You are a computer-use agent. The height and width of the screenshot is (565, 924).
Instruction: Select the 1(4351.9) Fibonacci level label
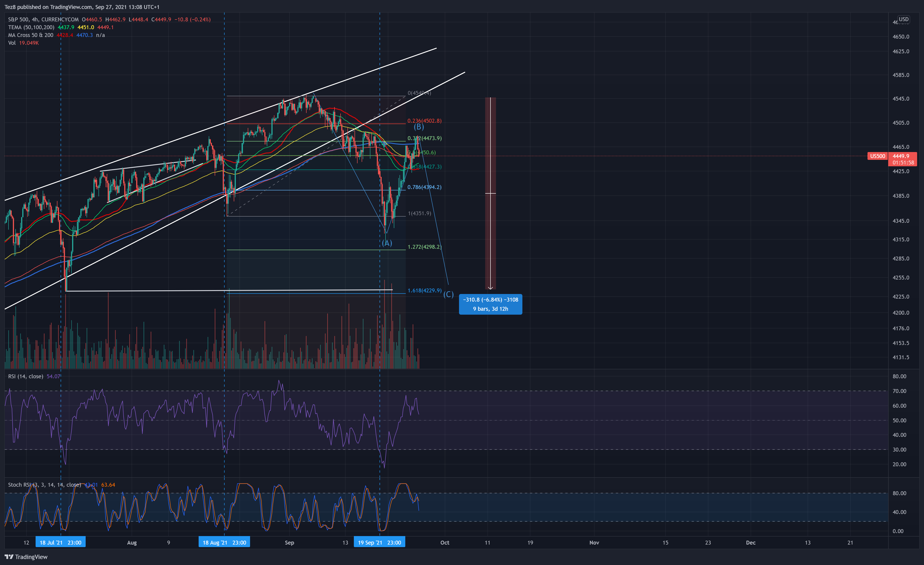419,213
